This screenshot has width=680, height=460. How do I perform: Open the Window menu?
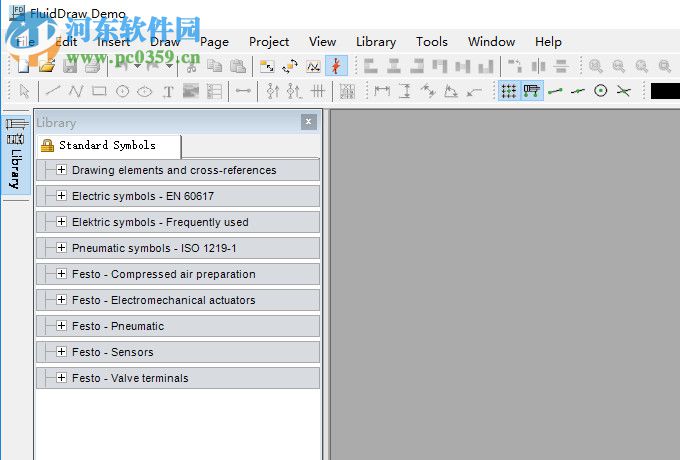[x=491, y=42]
